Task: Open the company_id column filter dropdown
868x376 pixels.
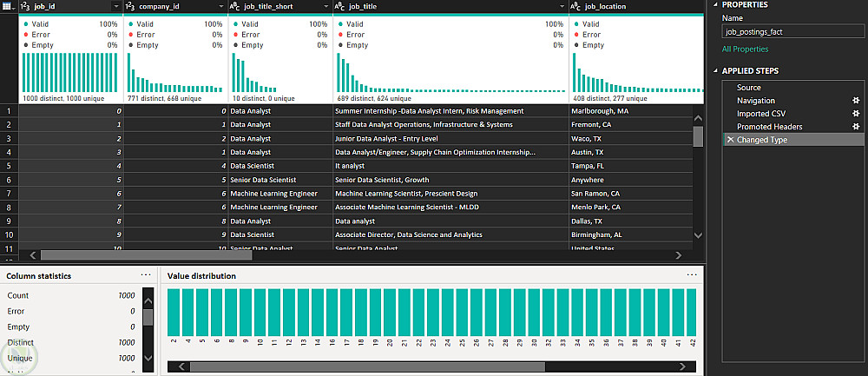Action: point(220,7)
